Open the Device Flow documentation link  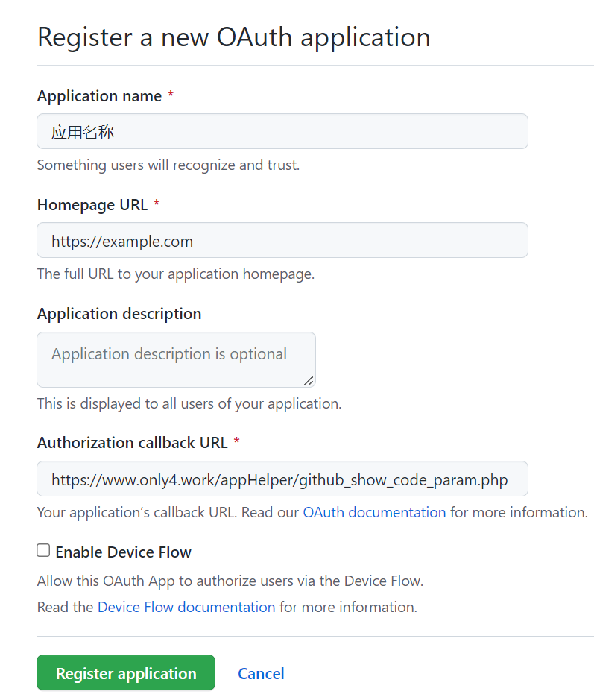186,607
